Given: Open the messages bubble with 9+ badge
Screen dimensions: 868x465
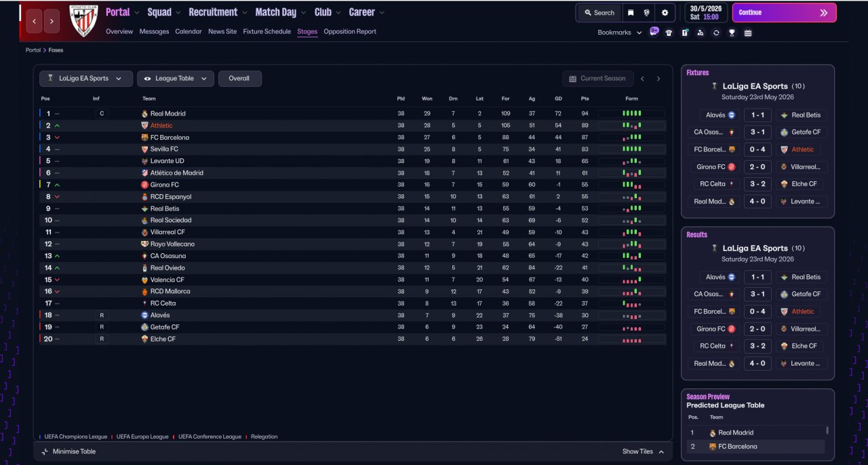Looking at the screenshot, I should (654, 32).
